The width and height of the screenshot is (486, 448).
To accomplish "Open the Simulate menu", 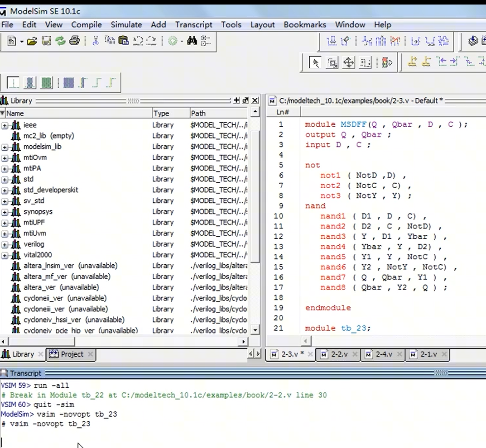I will pyautogui.click(x=126, y=24).
